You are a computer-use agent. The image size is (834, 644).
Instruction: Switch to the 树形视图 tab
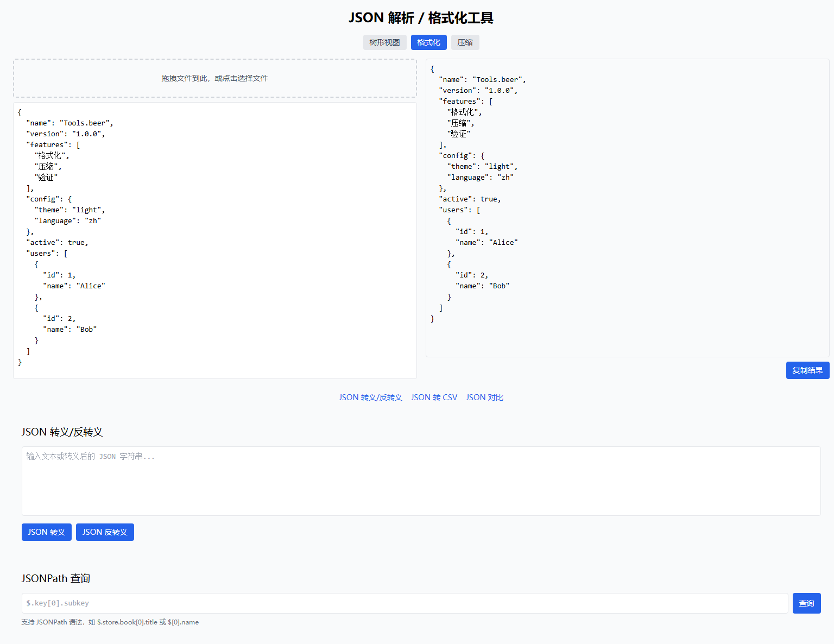click(x=384, y=42)
